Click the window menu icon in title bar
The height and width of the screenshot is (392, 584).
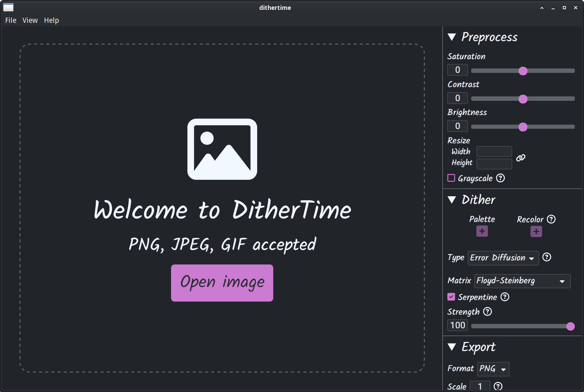coord(8,7)
